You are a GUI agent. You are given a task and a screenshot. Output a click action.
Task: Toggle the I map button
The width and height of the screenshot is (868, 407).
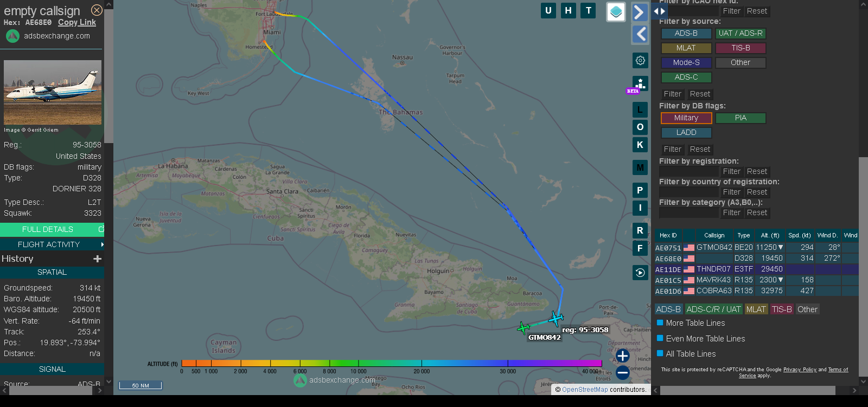coord(640,208)
